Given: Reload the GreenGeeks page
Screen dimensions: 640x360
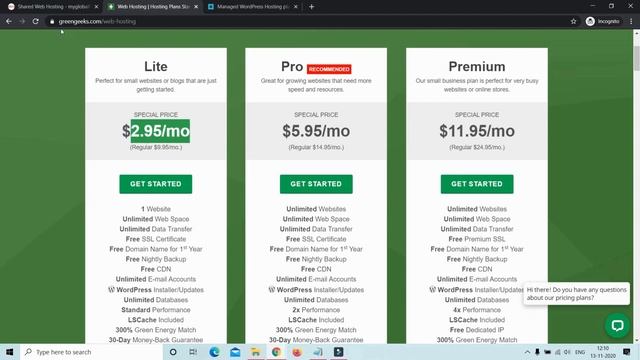Looking at the screenshot, I should tap(36, 21).
